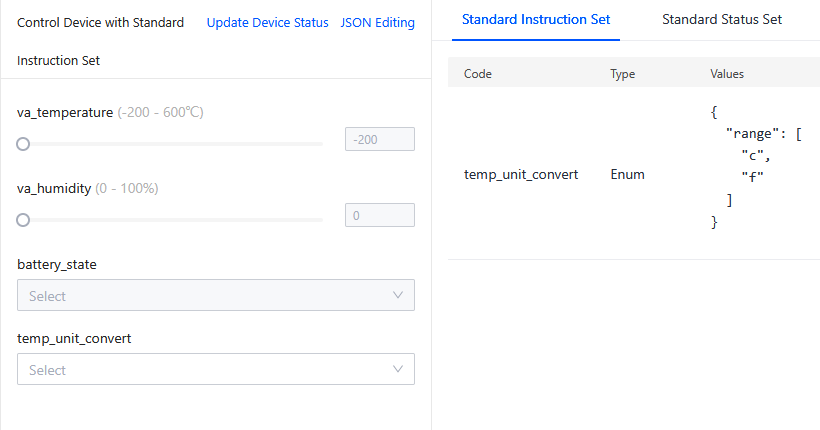Switch to Standard Instruction Set tab
This screenshot has height=430, width=820.
coord(535,19)
